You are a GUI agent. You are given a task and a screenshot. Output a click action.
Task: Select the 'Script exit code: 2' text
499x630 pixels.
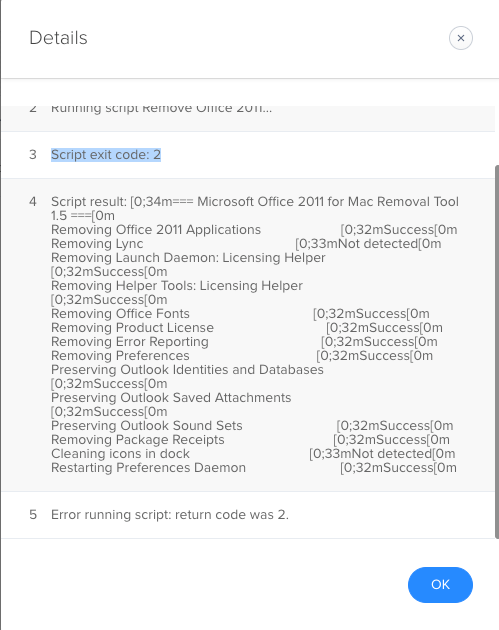(x=106, y=155)
